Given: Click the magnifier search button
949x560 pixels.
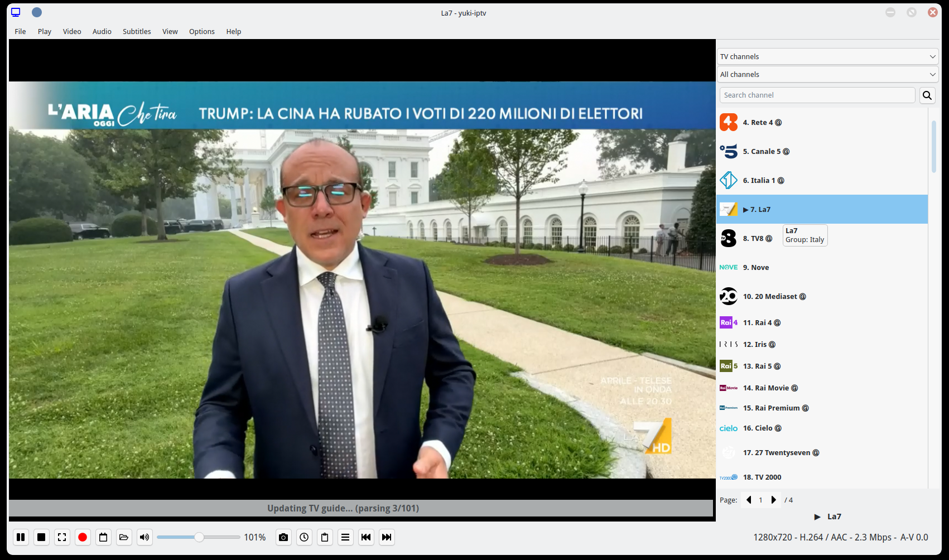Looking at the screenshot, I should pyautogui.click(x=927, y=95).
